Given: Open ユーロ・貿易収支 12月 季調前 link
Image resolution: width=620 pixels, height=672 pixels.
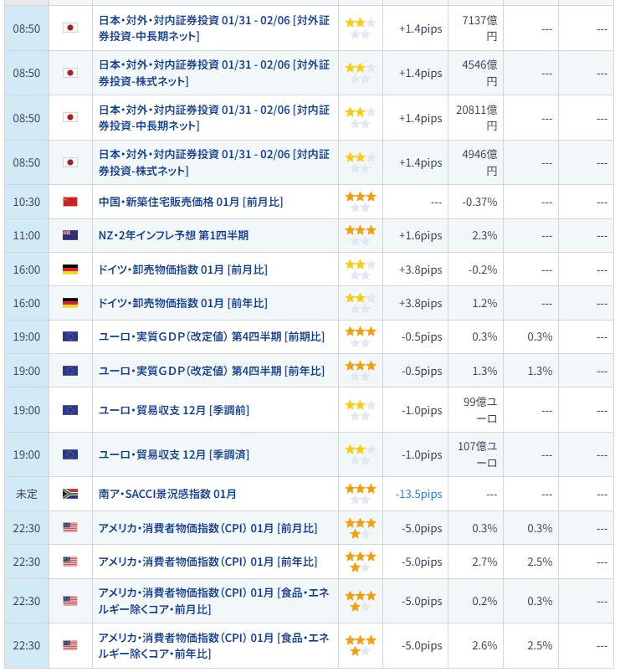Looking at the screenshot, I should coord(174,410).
